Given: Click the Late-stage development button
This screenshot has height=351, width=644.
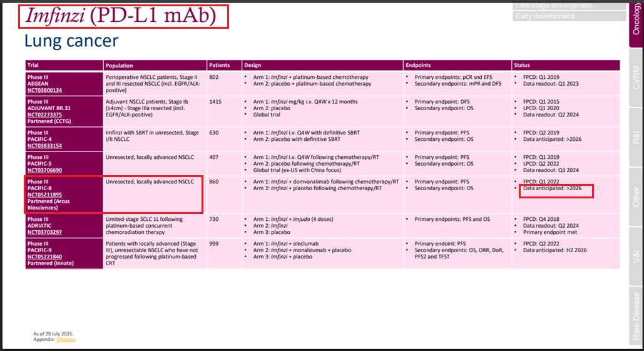Looking at the screenshot, I should (570, 6).
